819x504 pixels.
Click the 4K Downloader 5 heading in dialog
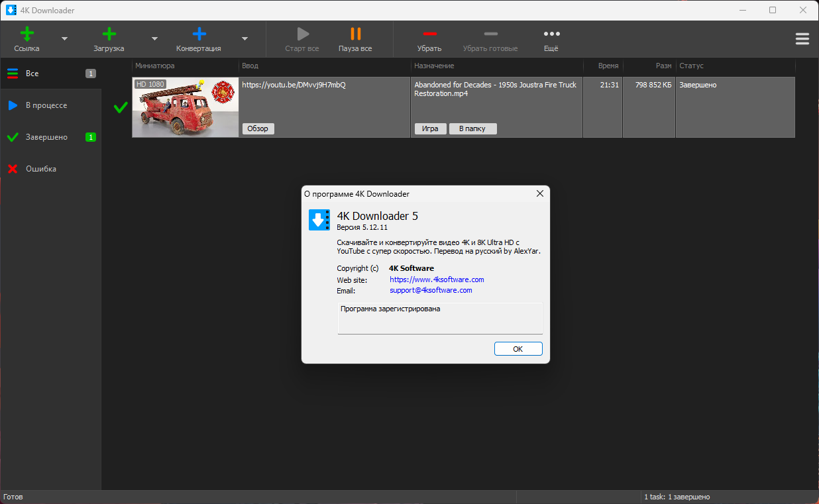pyautogui.click(x=377, y=216)
